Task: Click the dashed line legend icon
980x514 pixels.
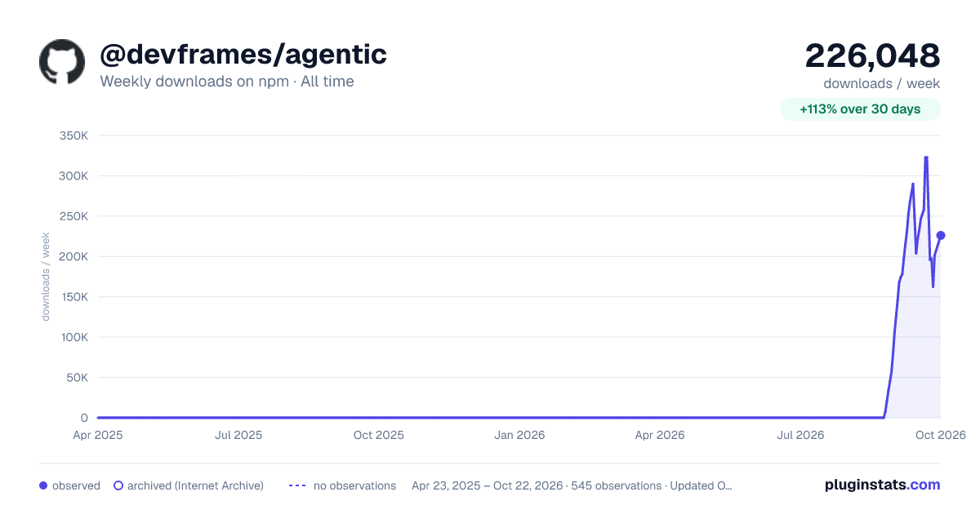Action: point(297,485)
